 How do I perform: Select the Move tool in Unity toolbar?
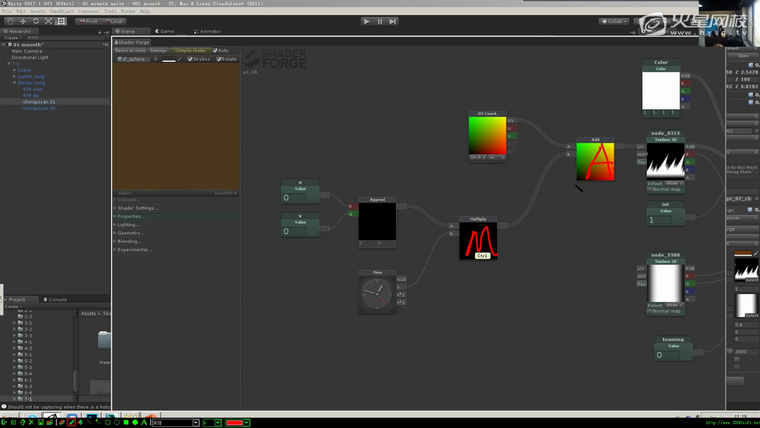point(22,21)
